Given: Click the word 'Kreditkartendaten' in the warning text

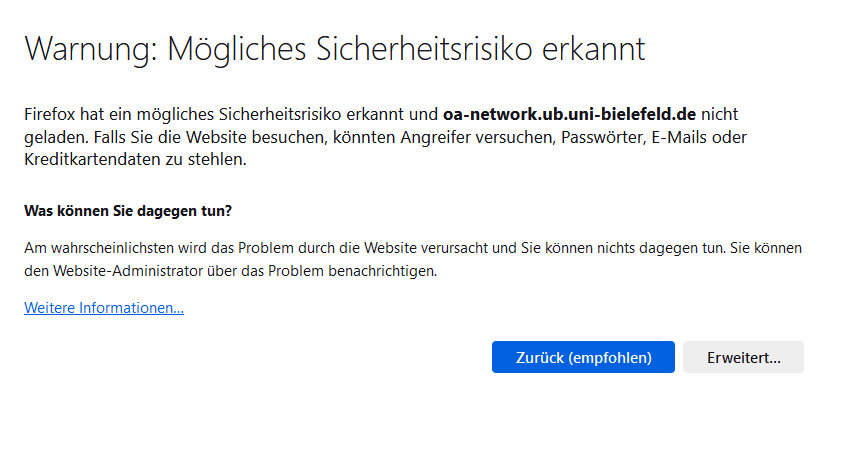Looking at the screenshot, I should click(x=92, y=159).
